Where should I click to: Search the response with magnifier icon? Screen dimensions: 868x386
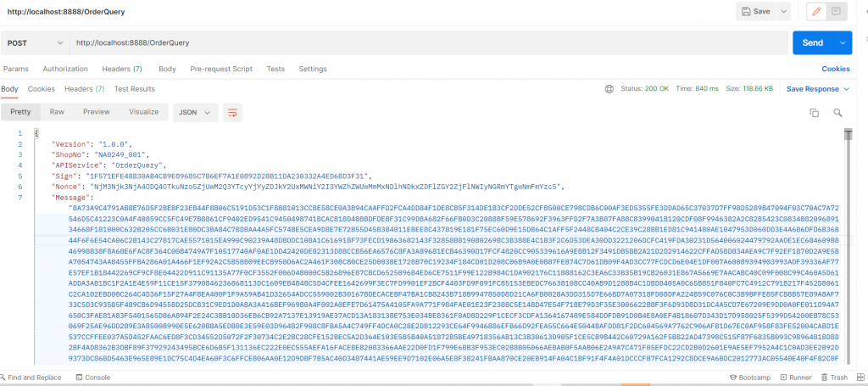click(837, 113)
